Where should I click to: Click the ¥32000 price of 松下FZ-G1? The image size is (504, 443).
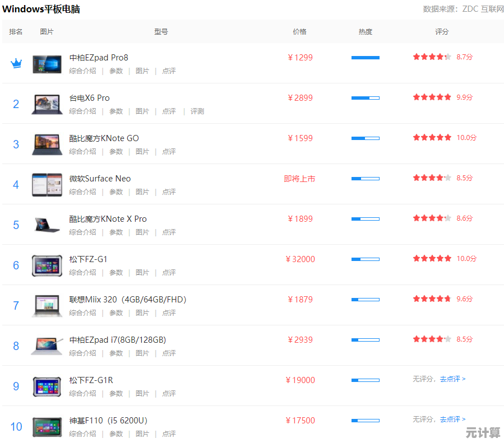(300, 259)
